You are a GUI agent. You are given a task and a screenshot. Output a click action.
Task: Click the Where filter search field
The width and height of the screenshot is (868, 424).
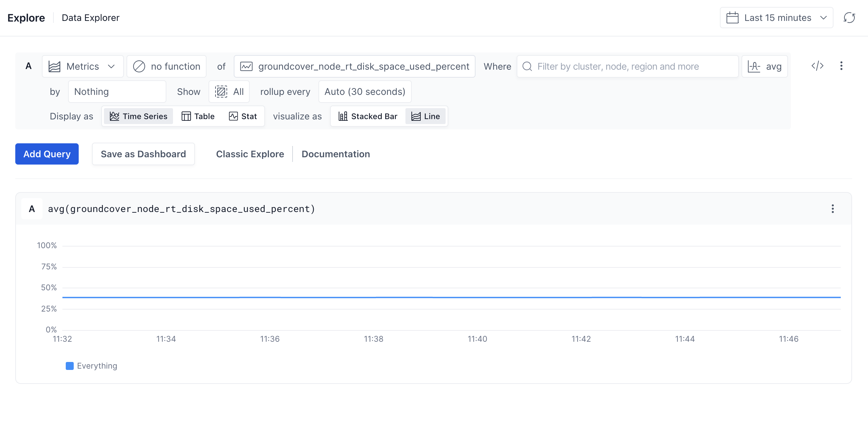tap(627, 66)
